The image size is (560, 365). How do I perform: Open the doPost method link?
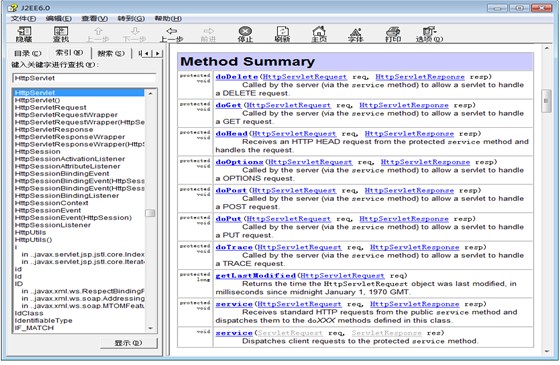click(231, 190)
